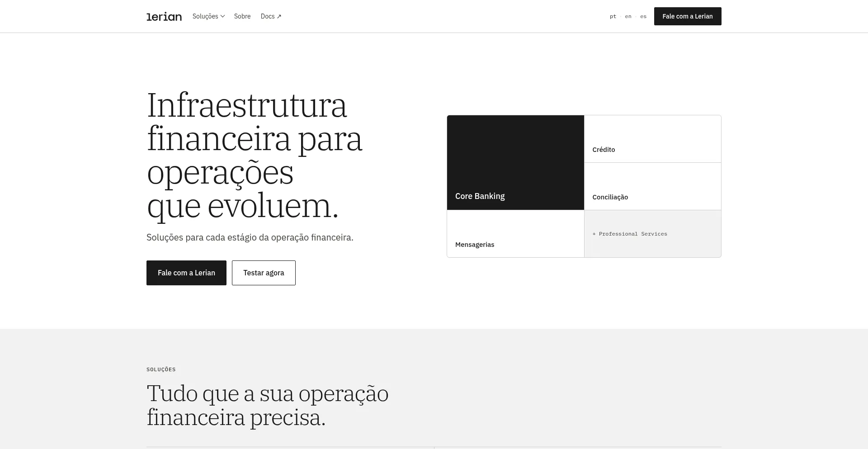Select the Core Banking tile

(515, 162)
